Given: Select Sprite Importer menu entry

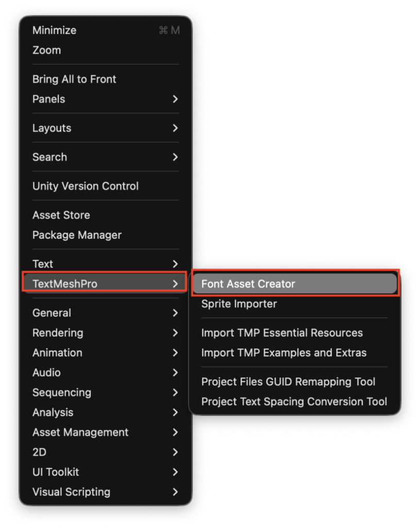Looking at the screenshot, I should 239,304.
